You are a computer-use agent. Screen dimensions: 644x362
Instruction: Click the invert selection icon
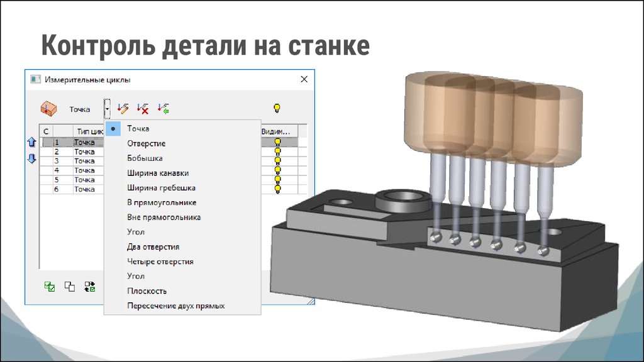[90, 287]
